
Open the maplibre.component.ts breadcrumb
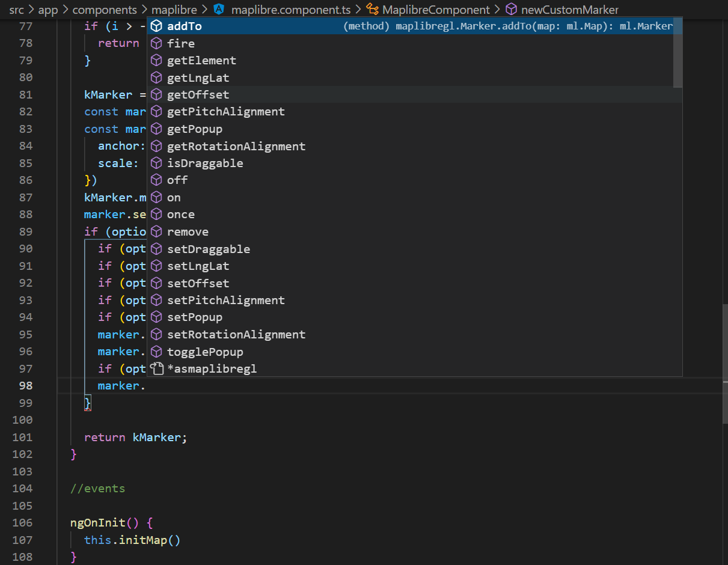tap(291, 10)
